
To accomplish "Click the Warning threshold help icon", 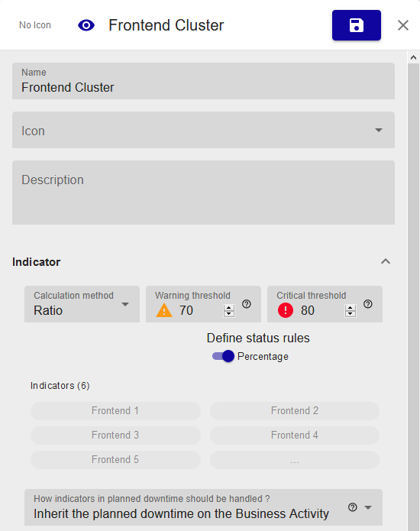I will pyautogui.click(x=247, y=304).
